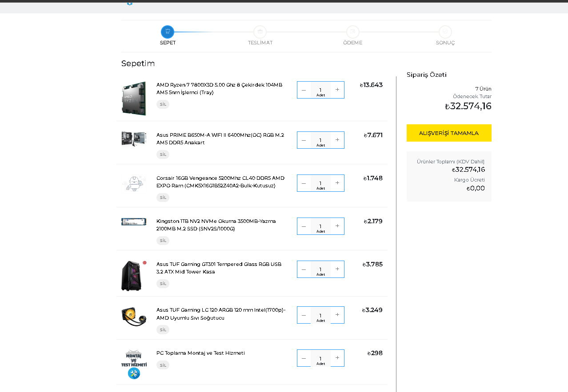Open Asus PRIME B650M-A motherboard thumbnail

click(x=134, y=139)
